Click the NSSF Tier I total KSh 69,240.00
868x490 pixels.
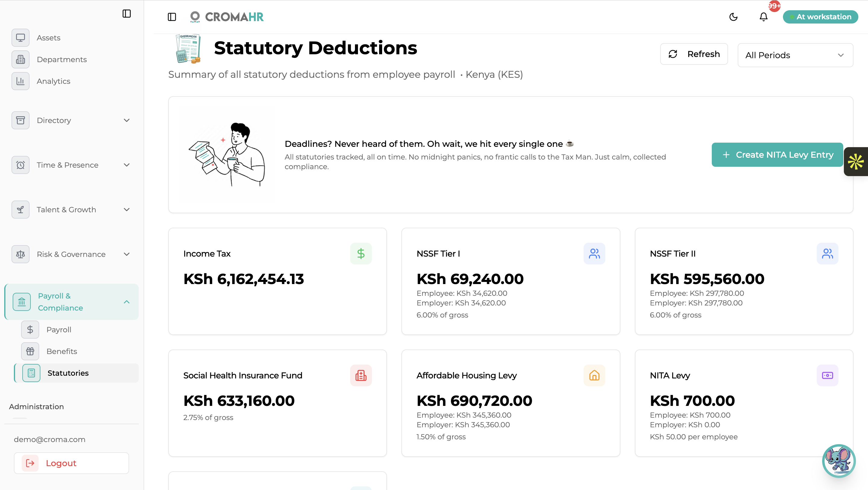point(470,279)
